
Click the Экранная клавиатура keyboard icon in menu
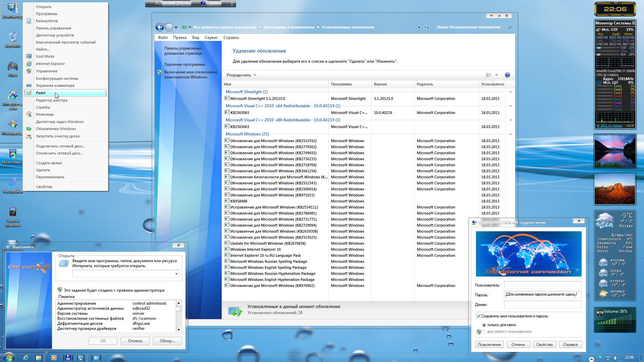[x=29, y=85]
